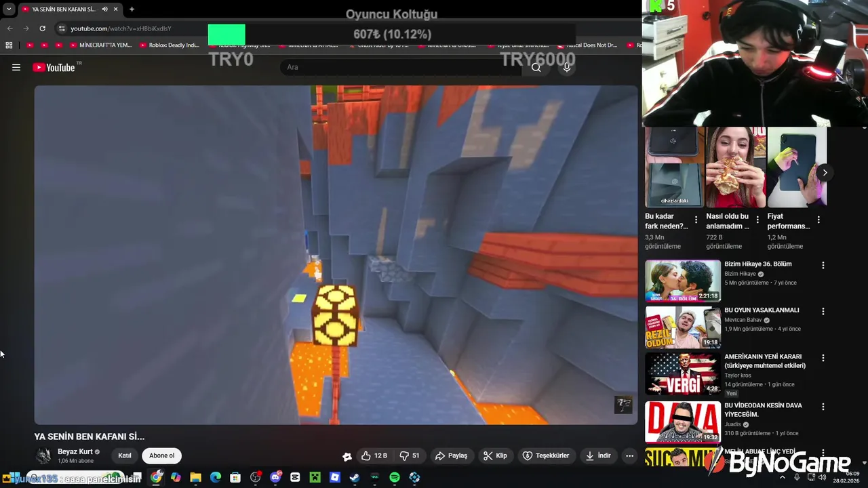The width and height of the screenshot is (868, 488).
Task: Open Microsoft Store from the taskbar
Action: (x=235, y=477)
